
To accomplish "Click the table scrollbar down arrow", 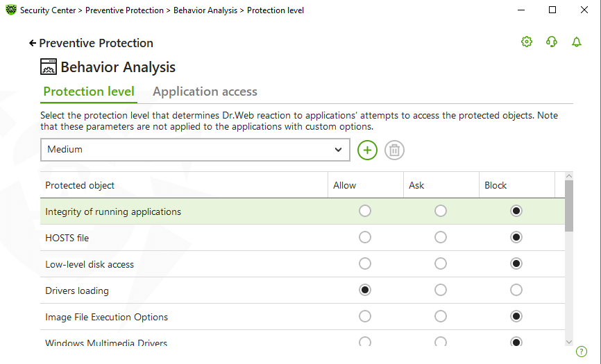I will tap(569, 342).
